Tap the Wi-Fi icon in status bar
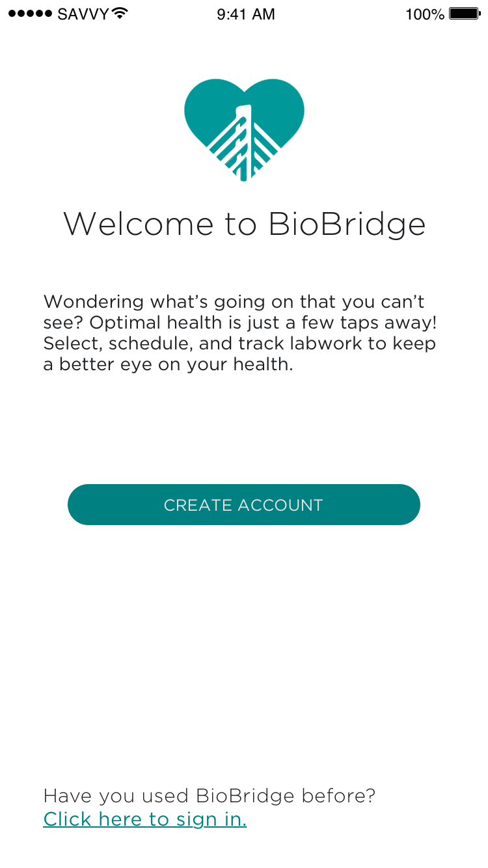 120,14
